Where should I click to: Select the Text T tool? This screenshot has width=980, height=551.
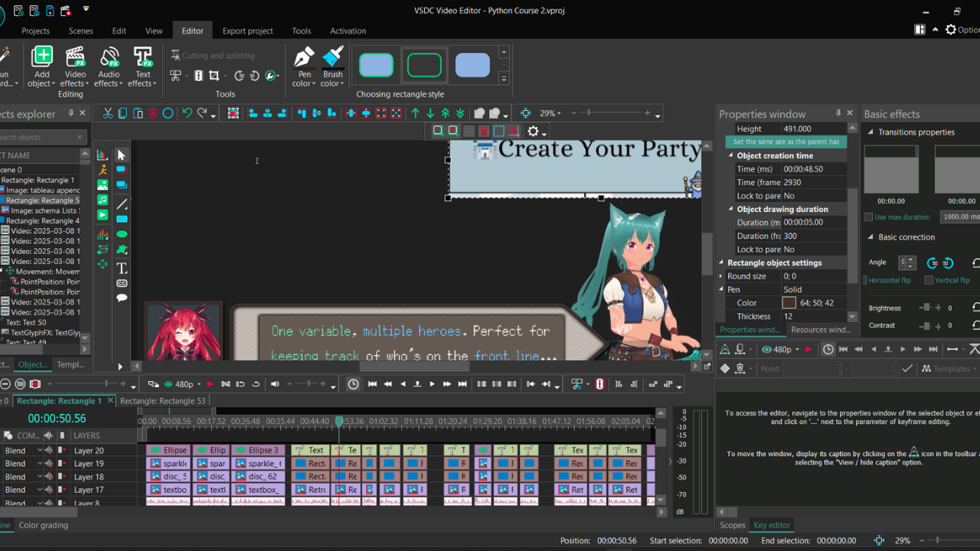pyautogui.click(x=122, y=268)
